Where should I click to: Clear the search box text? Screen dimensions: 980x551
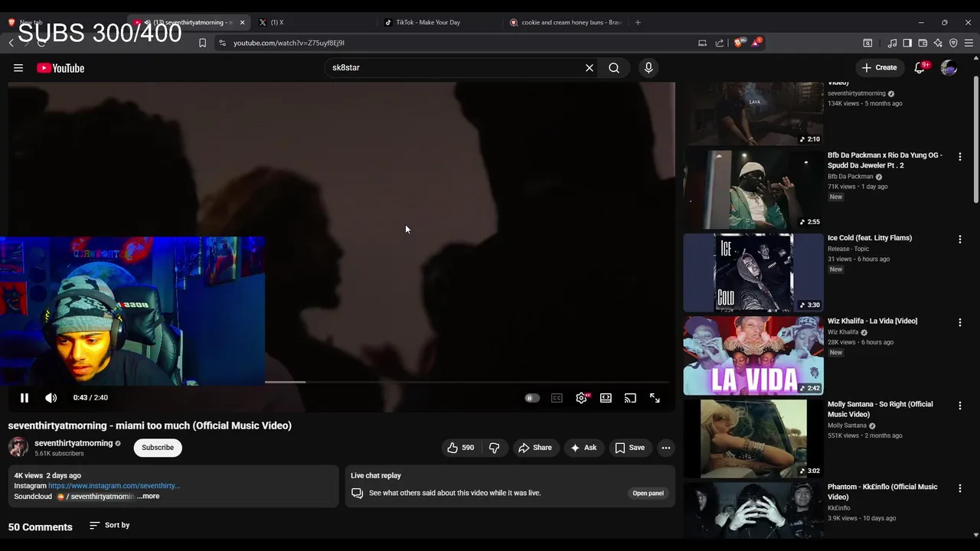pos(590,68)
